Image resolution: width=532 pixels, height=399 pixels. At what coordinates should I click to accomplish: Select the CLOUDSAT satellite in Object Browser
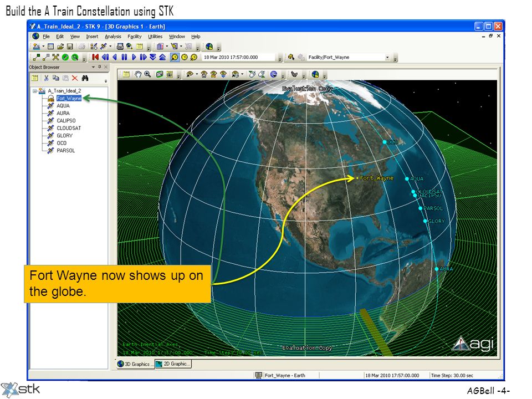point(69,128)
